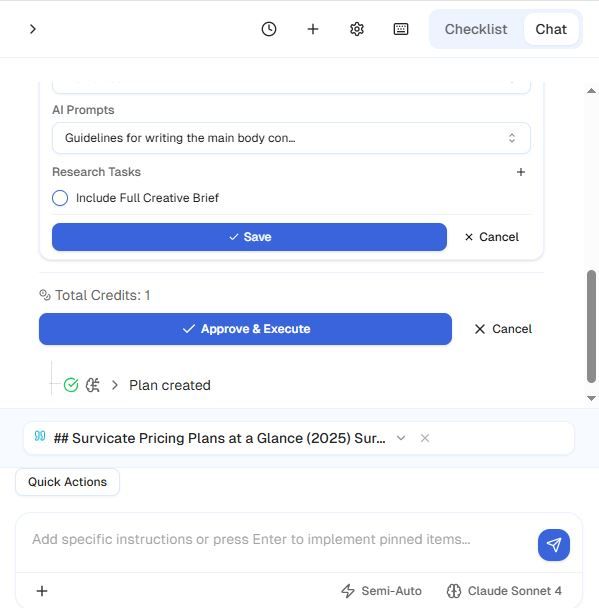Open settings gear icon
This screenshot has height=608, width=599.
pos(357,29)
